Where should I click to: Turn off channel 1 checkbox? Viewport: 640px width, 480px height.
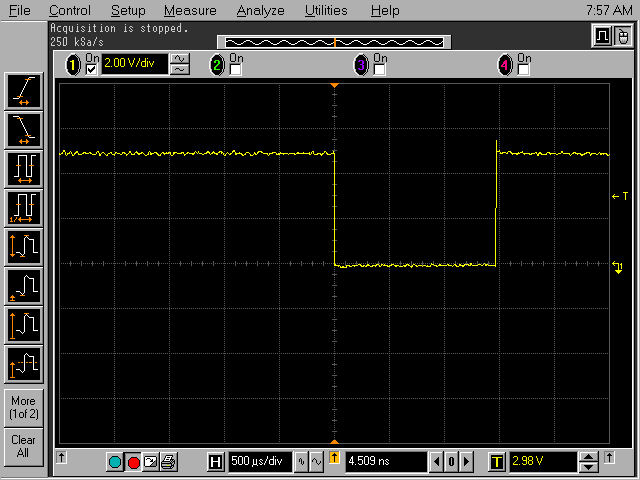(x=91, y=69)
